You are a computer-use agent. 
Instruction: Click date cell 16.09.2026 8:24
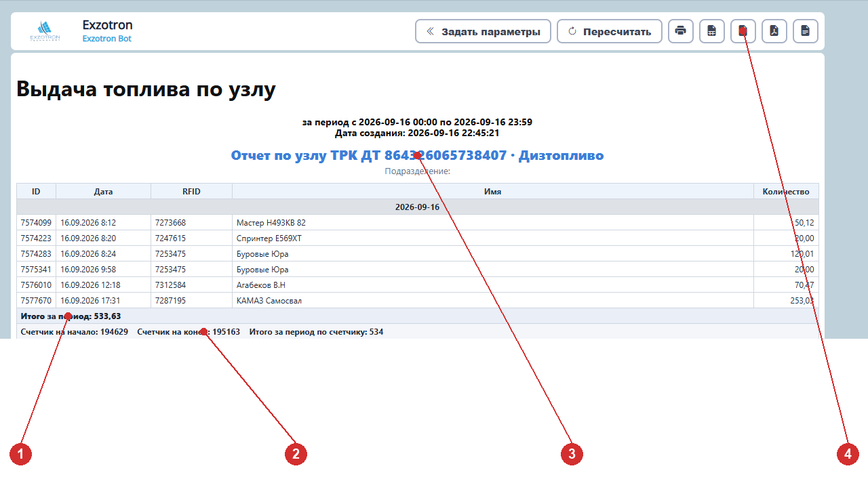point(103,253)
